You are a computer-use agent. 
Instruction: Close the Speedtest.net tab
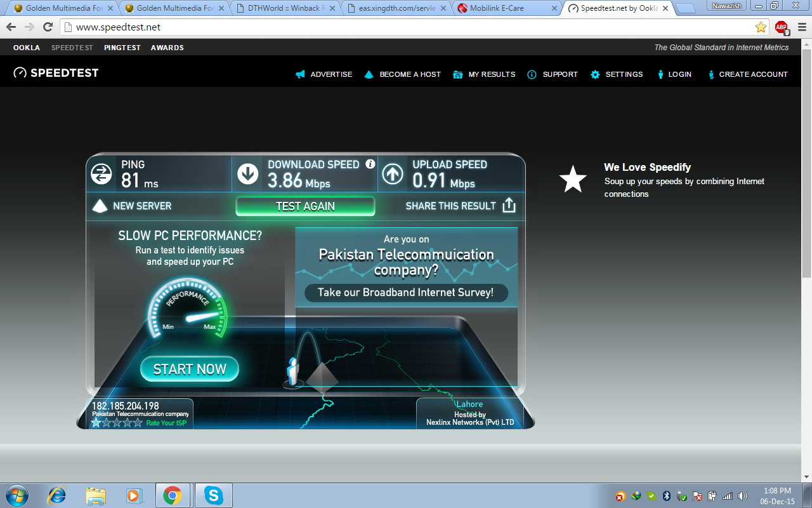point(664,8)
